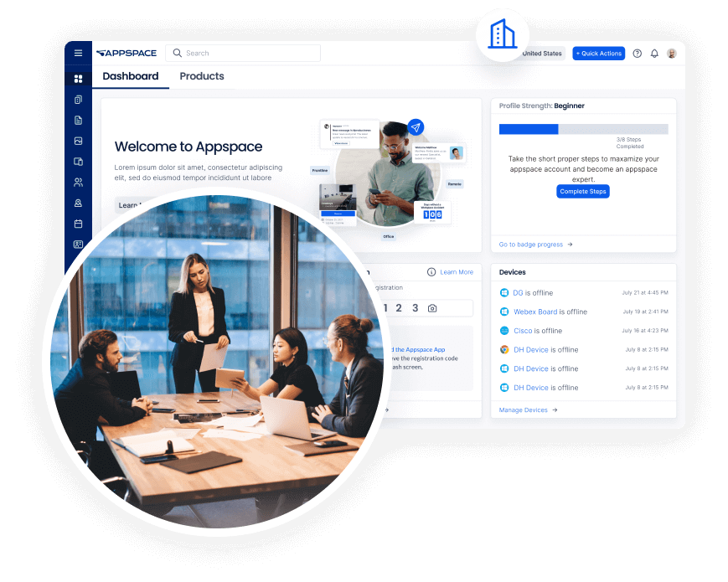Open the users group icon in sidebar
The image size is (728, 582).
(78, 183)
